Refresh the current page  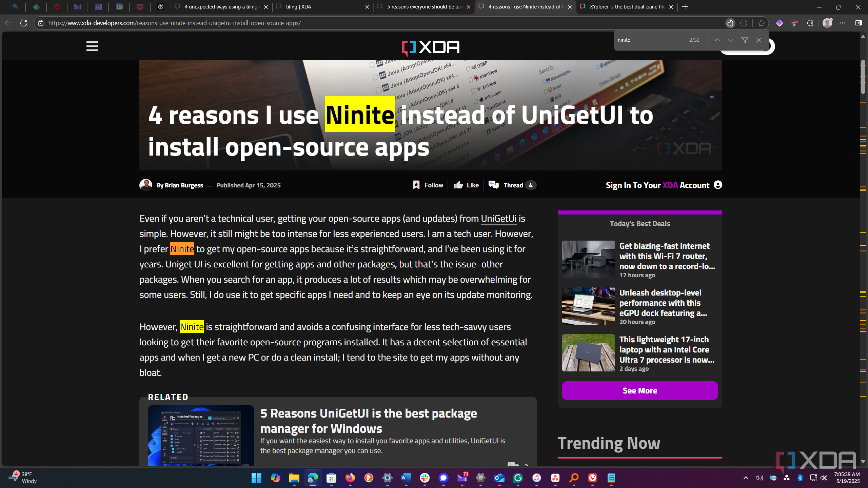click(x=24, y=23)
